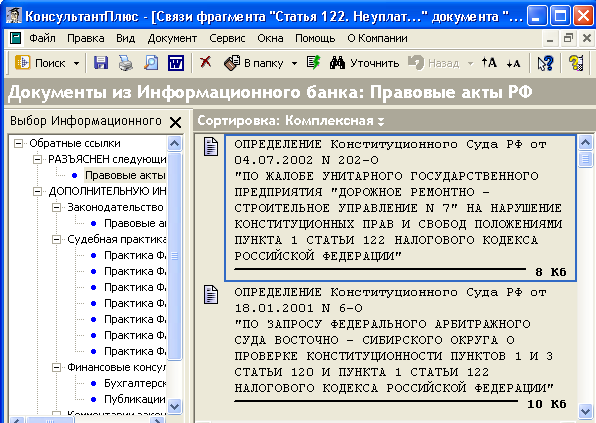Screen dimensions: 596x423
Task: Restore the inner document window
Action: (x=568, y=38)
